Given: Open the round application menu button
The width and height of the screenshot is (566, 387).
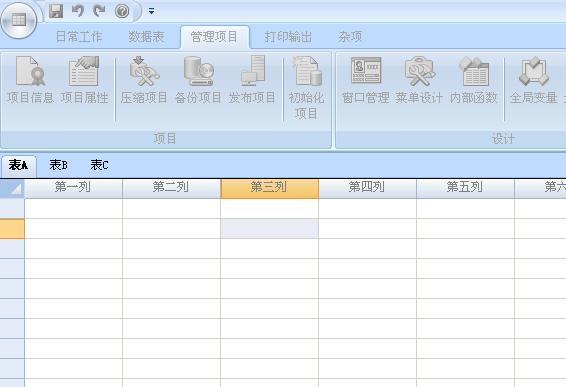Looking at the screenshot, I should tap(18, 20).
